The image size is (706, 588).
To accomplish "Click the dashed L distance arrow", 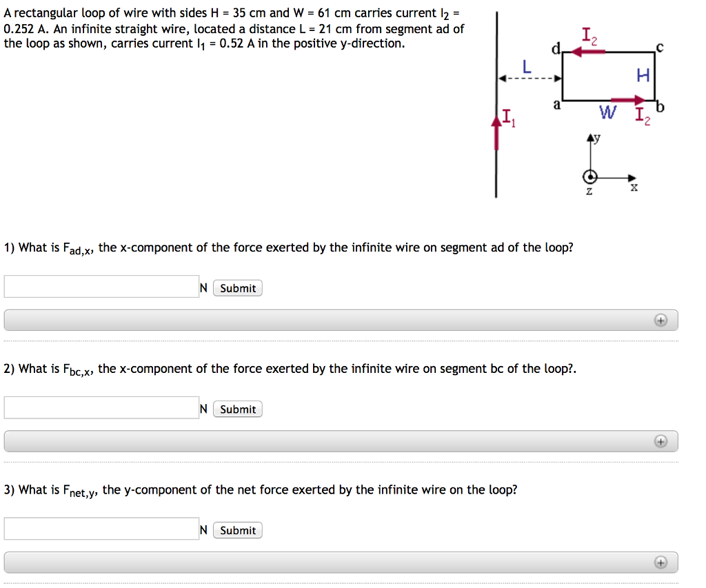I will (x=529, y=79).
